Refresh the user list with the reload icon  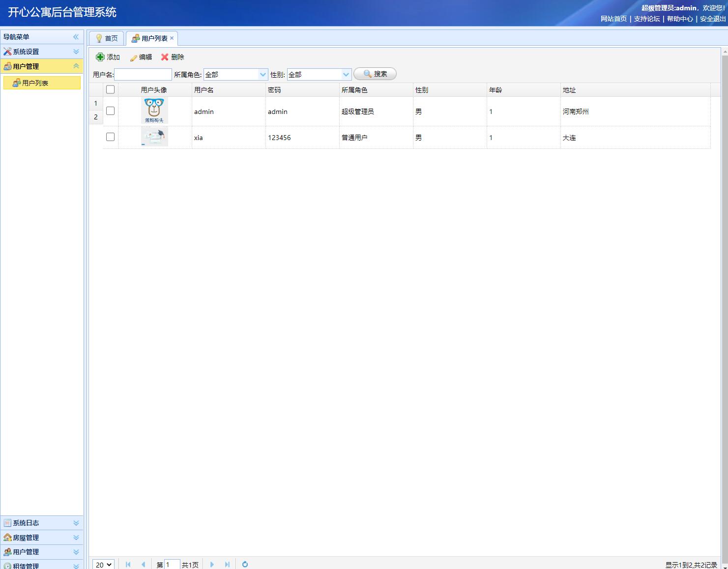245,565
